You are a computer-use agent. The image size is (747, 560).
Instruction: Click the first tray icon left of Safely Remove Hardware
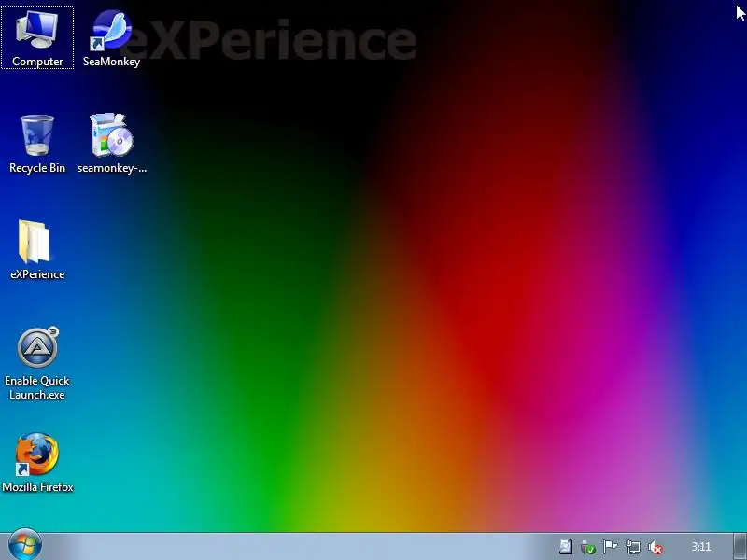[566, 547]
